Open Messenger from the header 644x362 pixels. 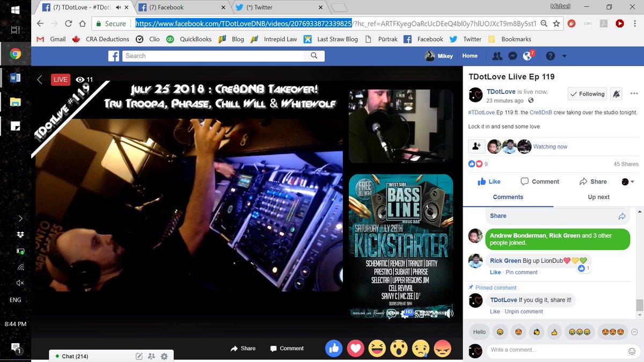pos(513,56)
